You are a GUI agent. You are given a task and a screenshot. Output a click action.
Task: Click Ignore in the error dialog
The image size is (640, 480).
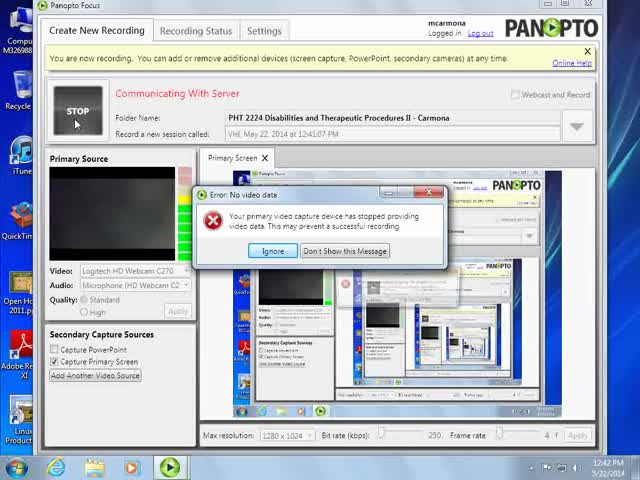click(273, 251)
